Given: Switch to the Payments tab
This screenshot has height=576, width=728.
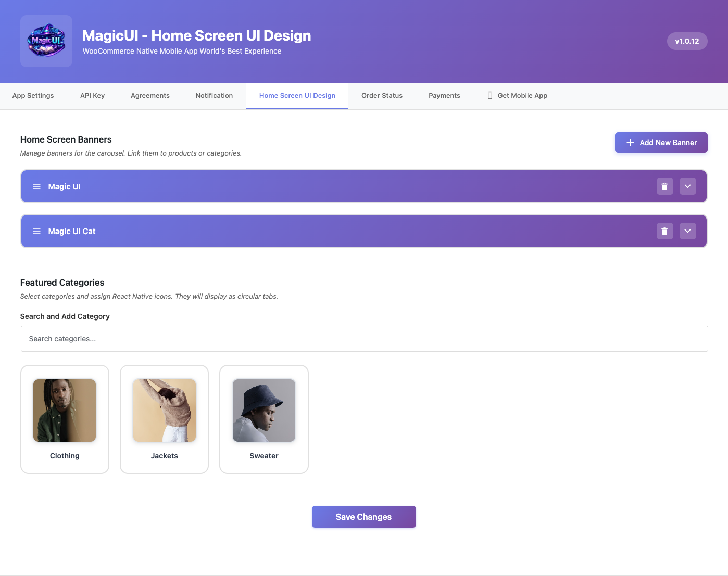Looking at the screenshot, I should pyautogui.click(x=444, y=96).
